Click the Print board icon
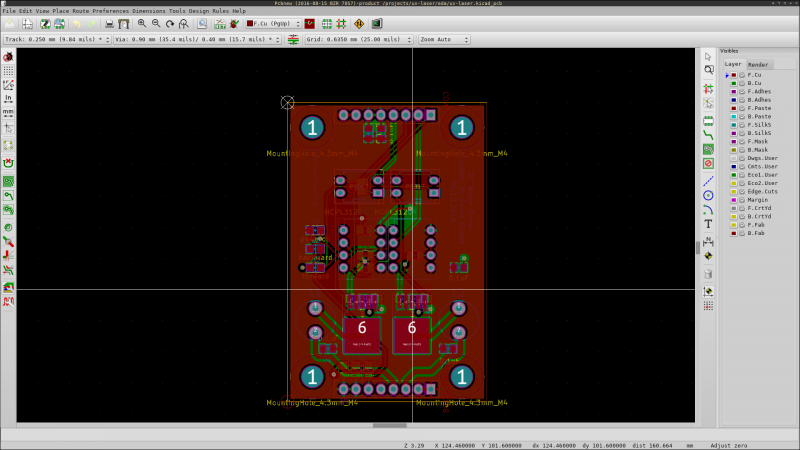The height and width of the screenshot is (450, 800). [109, 24]
